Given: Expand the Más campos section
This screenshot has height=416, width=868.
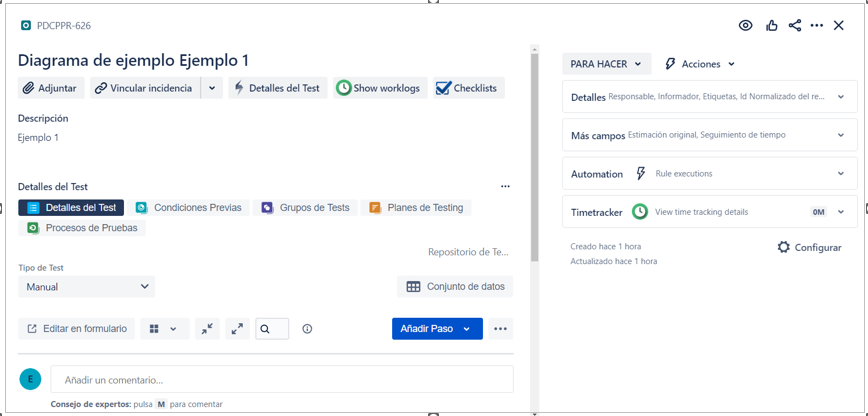Looking at the screenshot, I should [709, 135].
